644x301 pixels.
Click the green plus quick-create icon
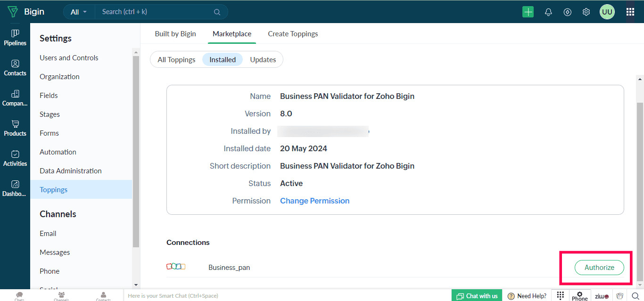(x=528, y=12)
